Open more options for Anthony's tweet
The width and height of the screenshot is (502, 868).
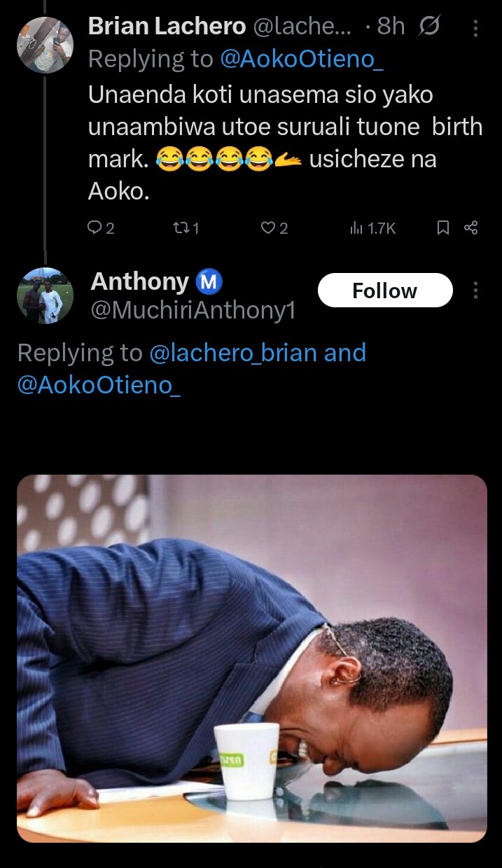pyautogui.click(x=476, y=290)
